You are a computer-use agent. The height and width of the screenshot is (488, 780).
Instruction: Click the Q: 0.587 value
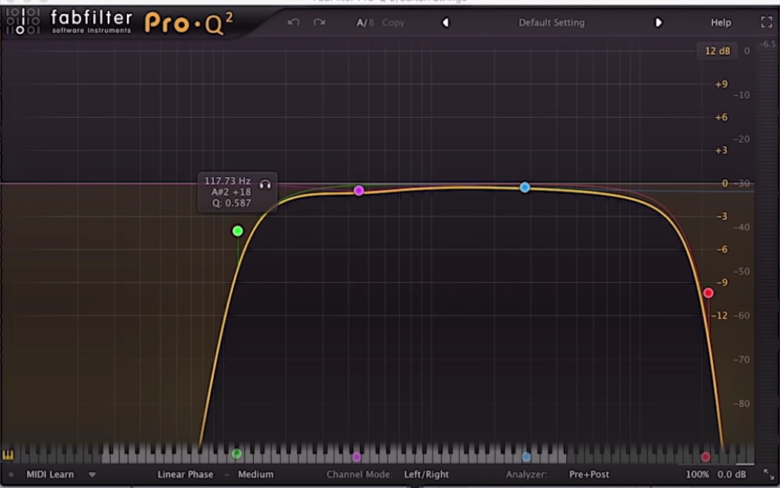(231, 203)
